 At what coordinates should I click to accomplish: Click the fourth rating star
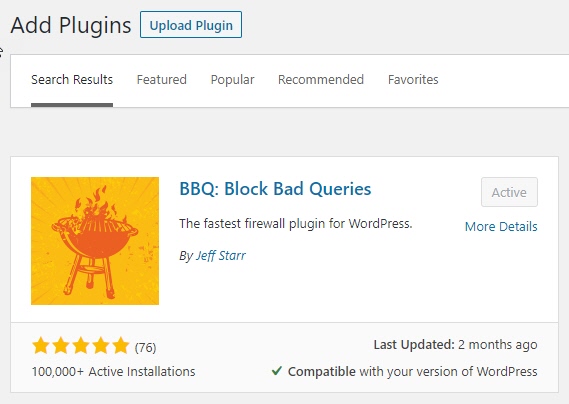click(x=101, y=346)
